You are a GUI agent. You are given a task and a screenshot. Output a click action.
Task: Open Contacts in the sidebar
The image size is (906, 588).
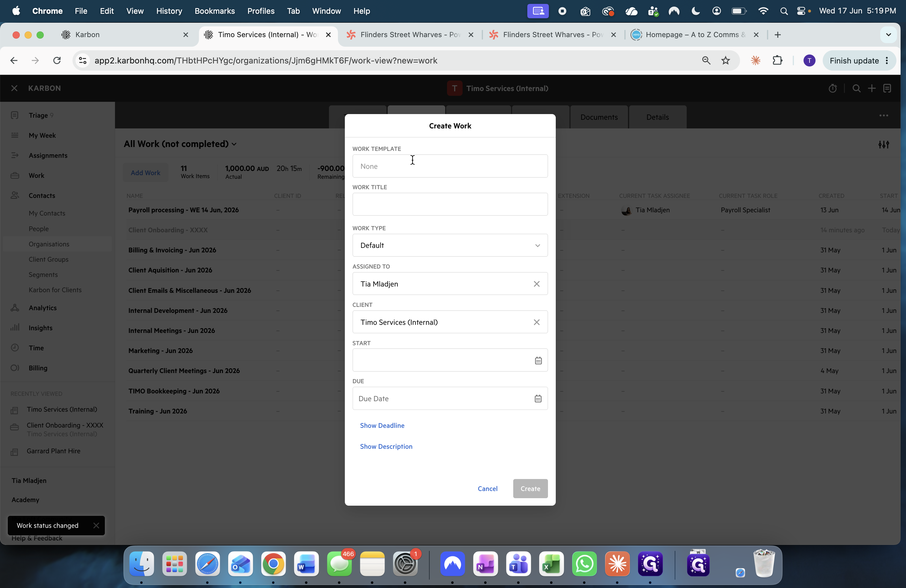point(42,196)
